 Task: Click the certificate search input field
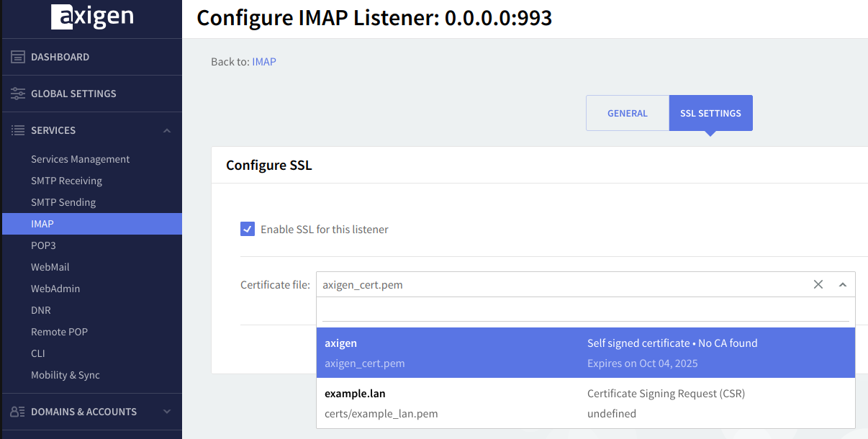585,311
